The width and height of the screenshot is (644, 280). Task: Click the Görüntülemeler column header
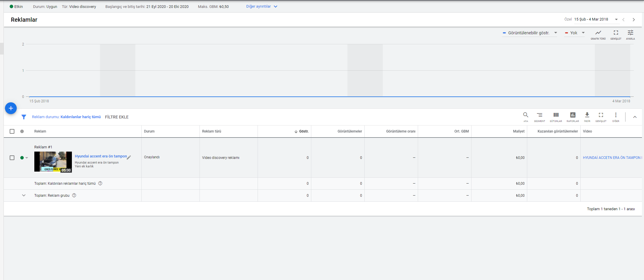(349, 131)
